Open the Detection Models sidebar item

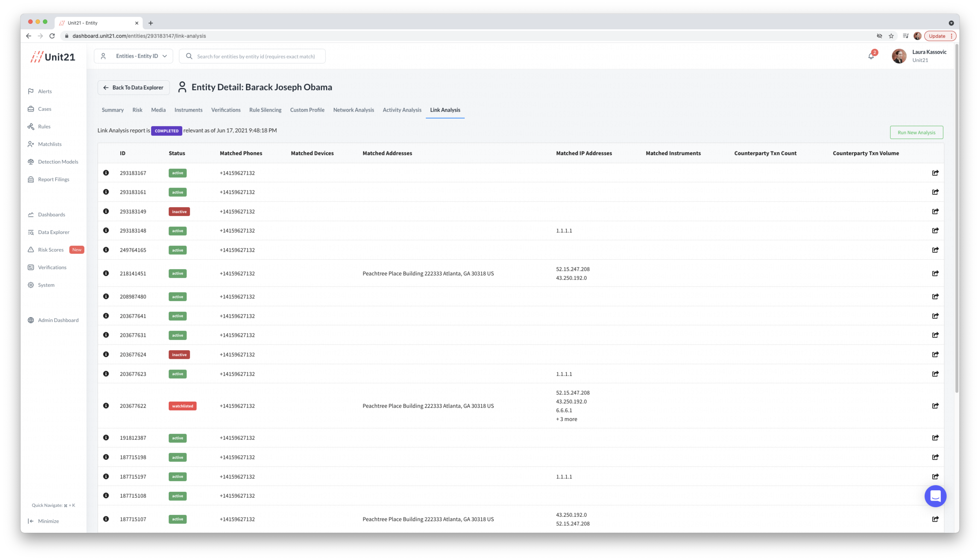[58, 162]
